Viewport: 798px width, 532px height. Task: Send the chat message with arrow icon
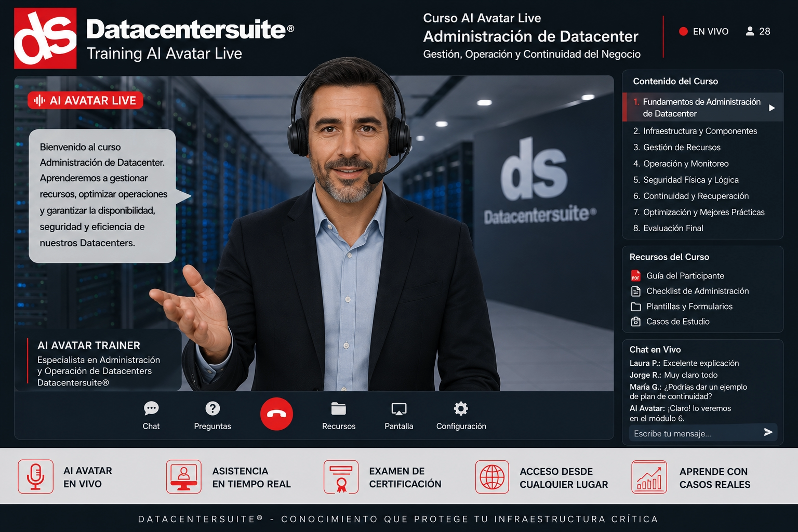768,432
